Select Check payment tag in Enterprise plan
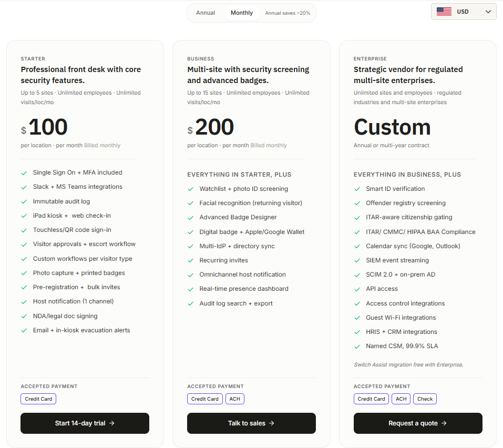Image resolution: width=503 pixels, height=448 pixels. 425,399
